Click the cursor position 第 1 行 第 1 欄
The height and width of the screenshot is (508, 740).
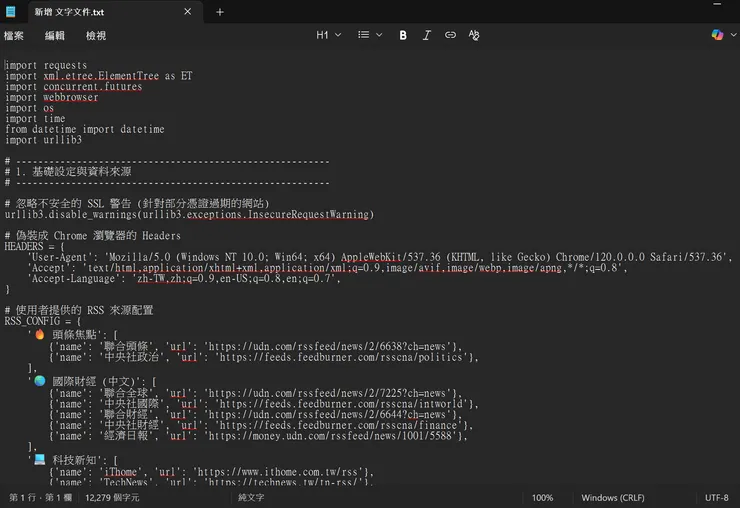(x=41, y=498)
